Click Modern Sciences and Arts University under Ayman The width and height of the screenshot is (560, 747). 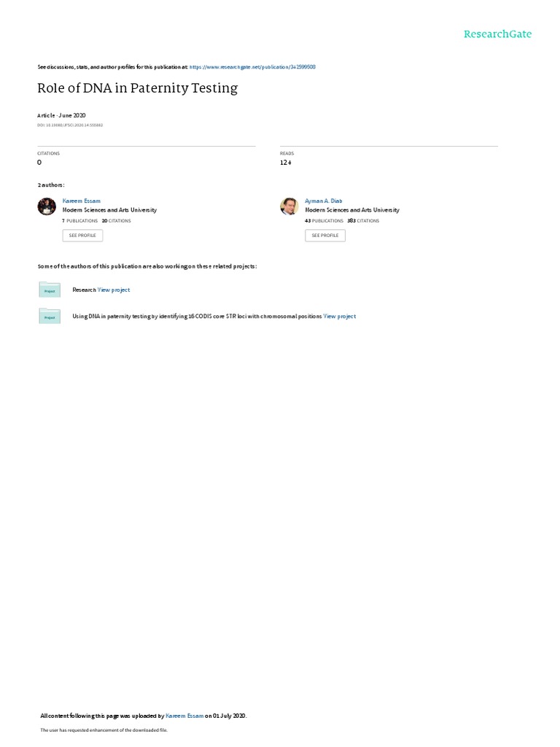click(352, 210)
